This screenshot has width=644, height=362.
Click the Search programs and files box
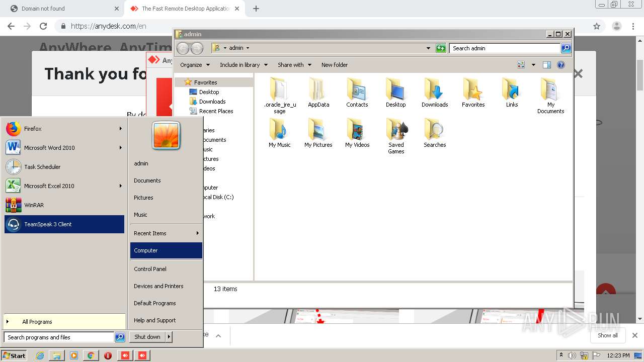[x=59, y=337]
